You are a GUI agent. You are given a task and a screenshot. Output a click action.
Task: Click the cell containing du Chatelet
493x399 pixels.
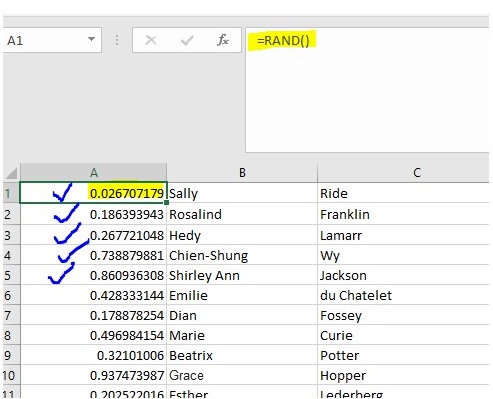pyautogui.click(x=404, y=295)
